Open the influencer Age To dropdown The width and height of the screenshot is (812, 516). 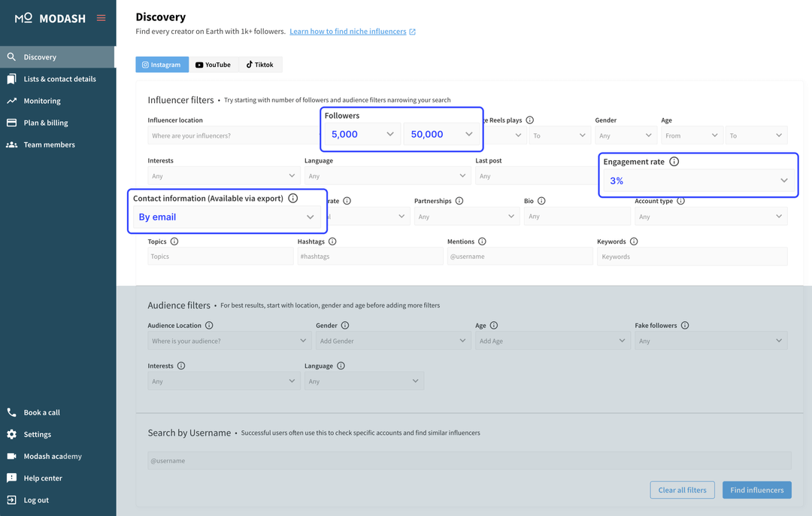756,135
